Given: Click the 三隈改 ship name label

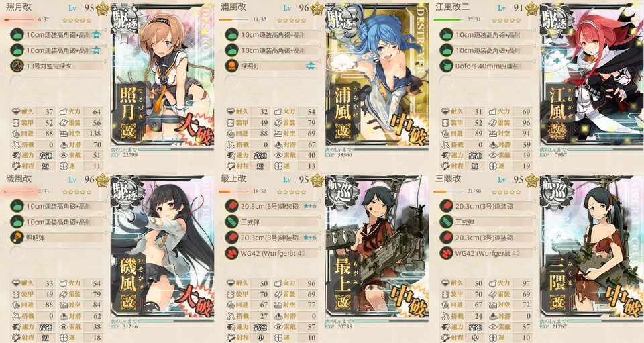Looking at the screenshot, I should pyautogui.click(x=449, y=179).
